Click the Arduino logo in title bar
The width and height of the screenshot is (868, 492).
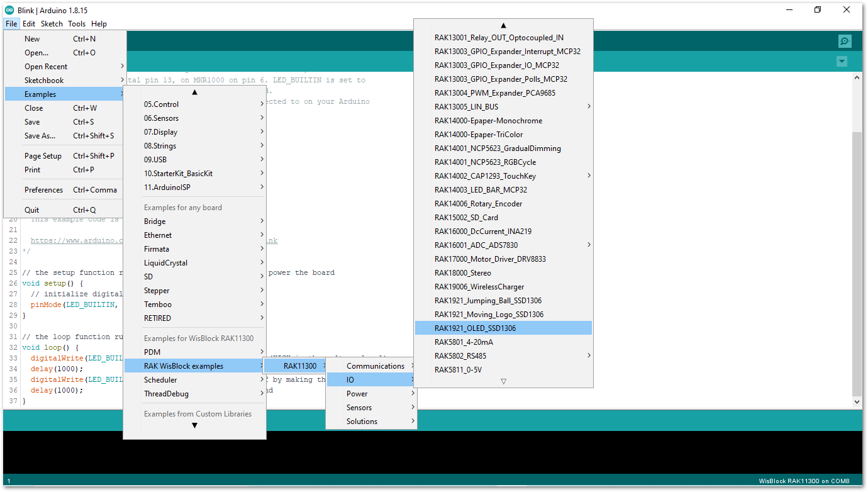[x=11, y=9]
